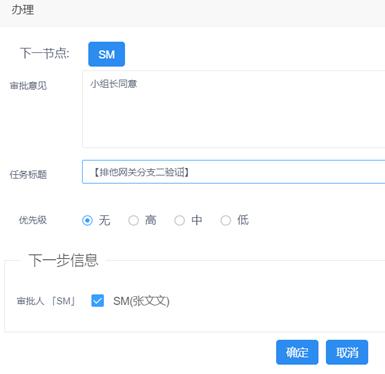Click the 下一步信息 section heading
Screen dimensions: 385x374
[63, 260]
